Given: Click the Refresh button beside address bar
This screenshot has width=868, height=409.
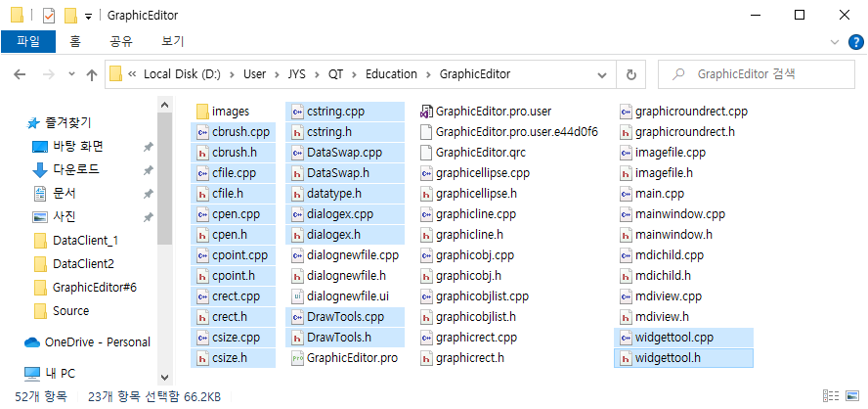Looking at the screenshot, I should pyautogui.click(x=630, y=74).
